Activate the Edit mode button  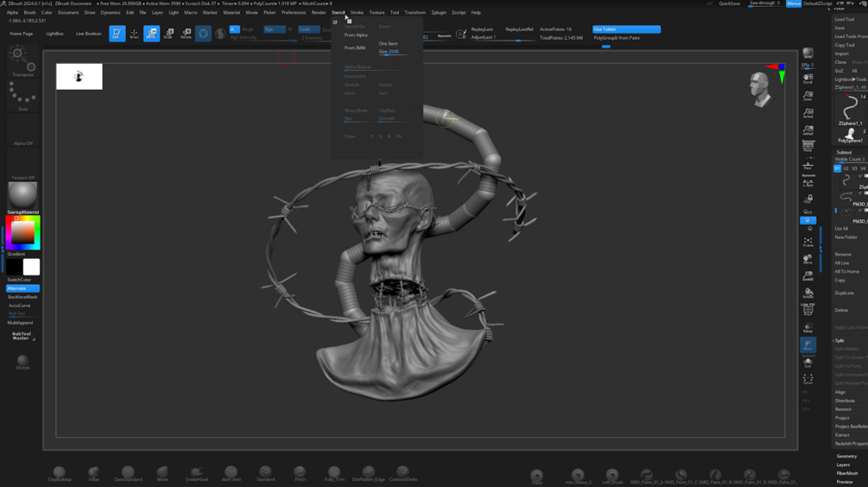[x=117, y=34]
